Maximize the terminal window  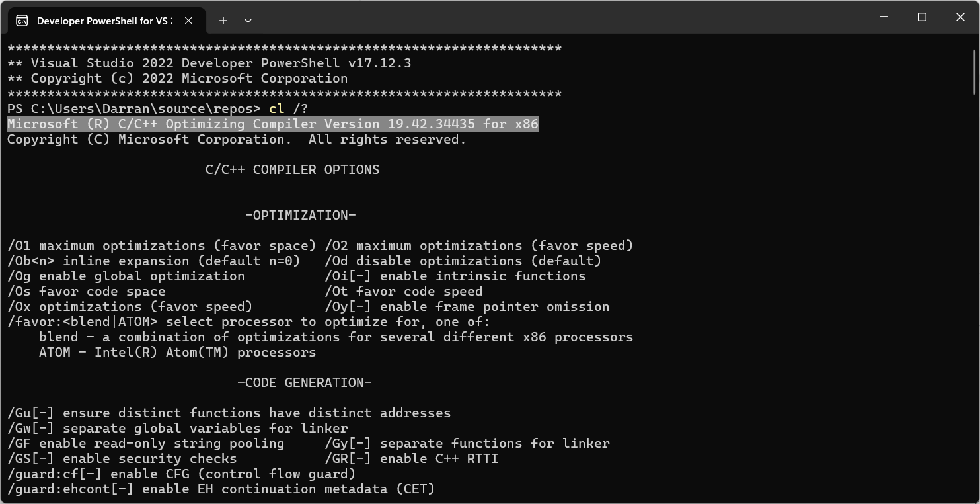(923, 17)
